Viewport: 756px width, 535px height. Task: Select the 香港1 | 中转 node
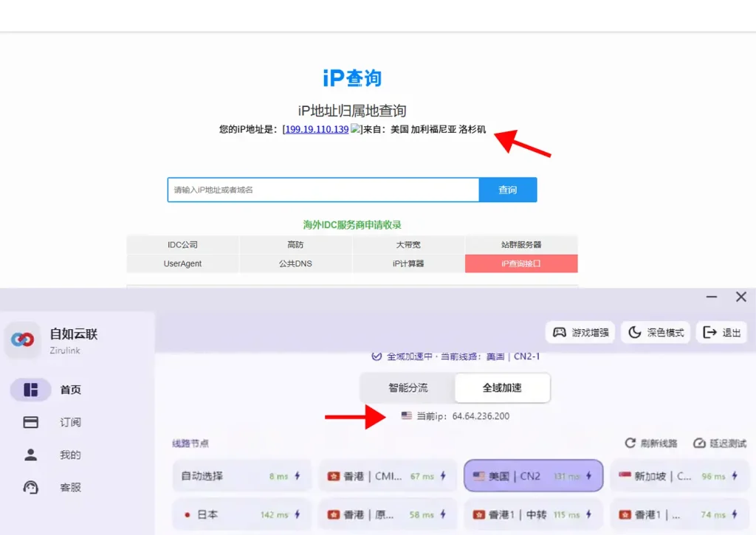(533, 515)
